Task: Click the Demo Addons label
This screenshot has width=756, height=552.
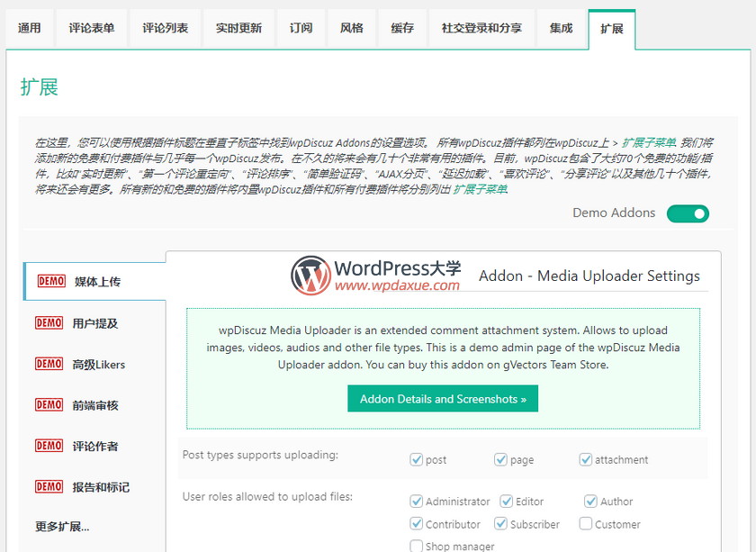Action: 614,213
